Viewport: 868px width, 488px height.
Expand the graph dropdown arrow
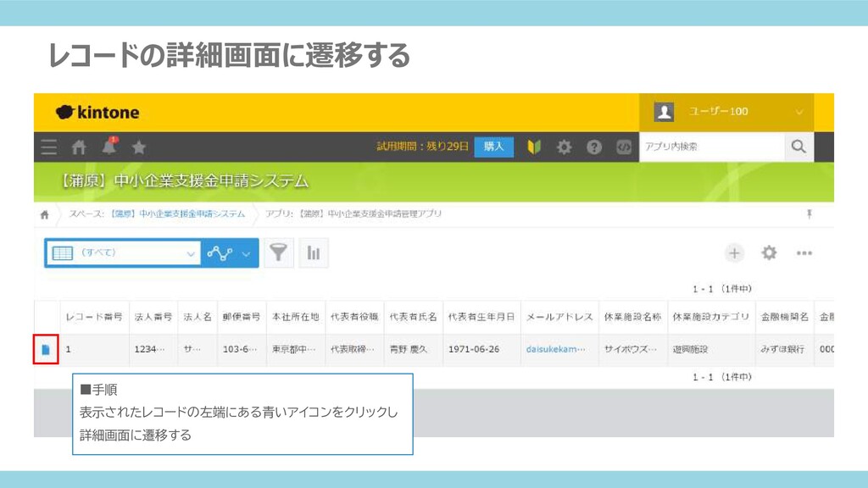point(247,254)
